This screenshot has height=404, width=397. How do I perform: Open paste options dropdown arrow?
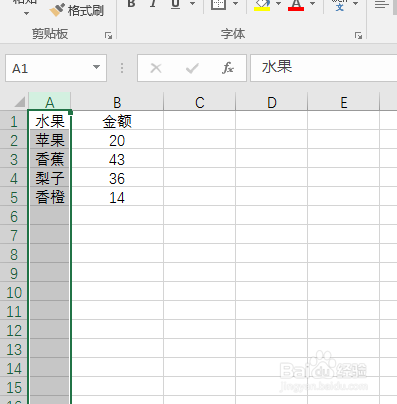(x=26, y=14)
